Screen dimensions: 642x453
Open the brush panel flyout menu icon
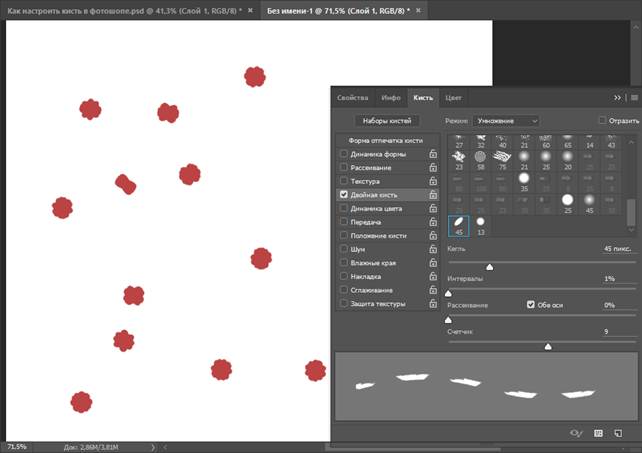tap(634, 97)
